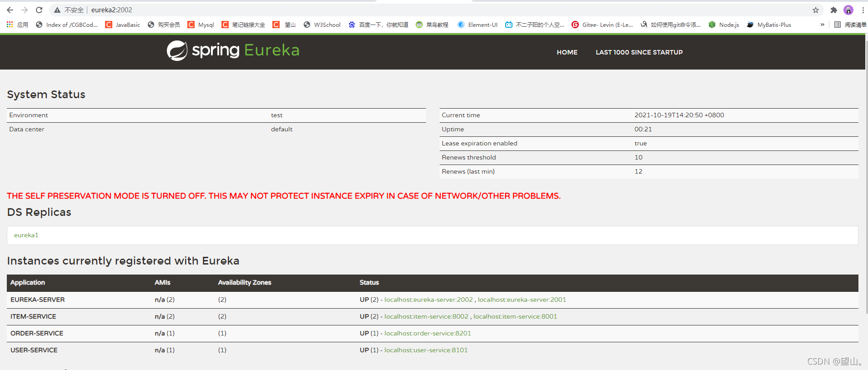Click the not-secure warning icon
The height and width of the screenshot is (370, 868).
[x=57, y=10]
